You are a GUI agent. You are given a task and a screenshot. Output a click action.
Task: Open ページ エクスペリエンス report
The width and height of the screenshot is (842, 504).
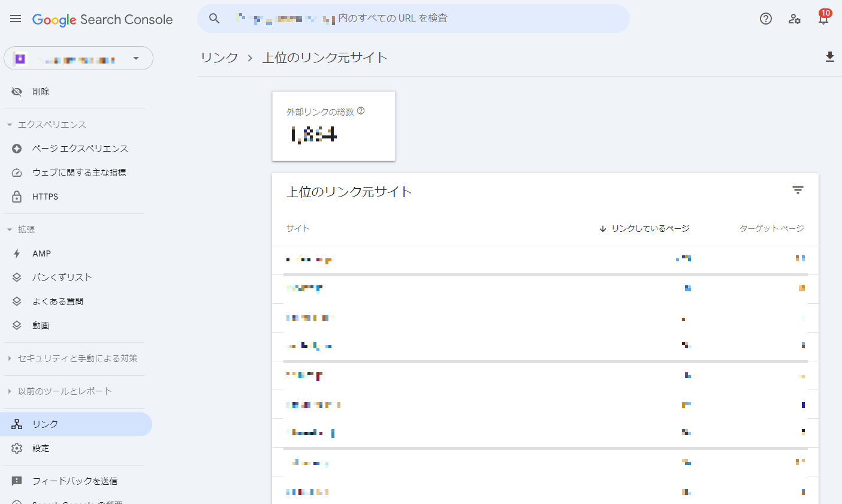[80, 149]
